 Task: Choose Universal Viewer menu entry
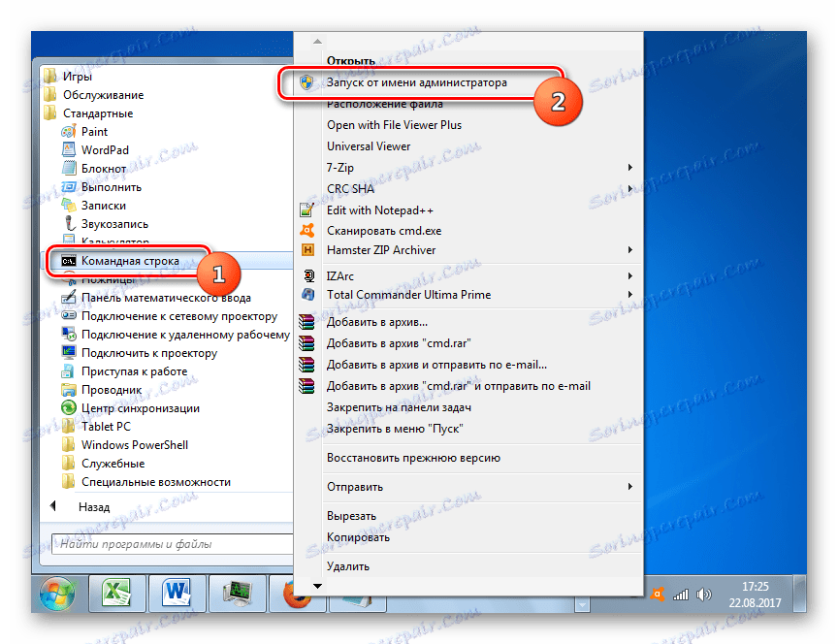click(x=369, y=146)
